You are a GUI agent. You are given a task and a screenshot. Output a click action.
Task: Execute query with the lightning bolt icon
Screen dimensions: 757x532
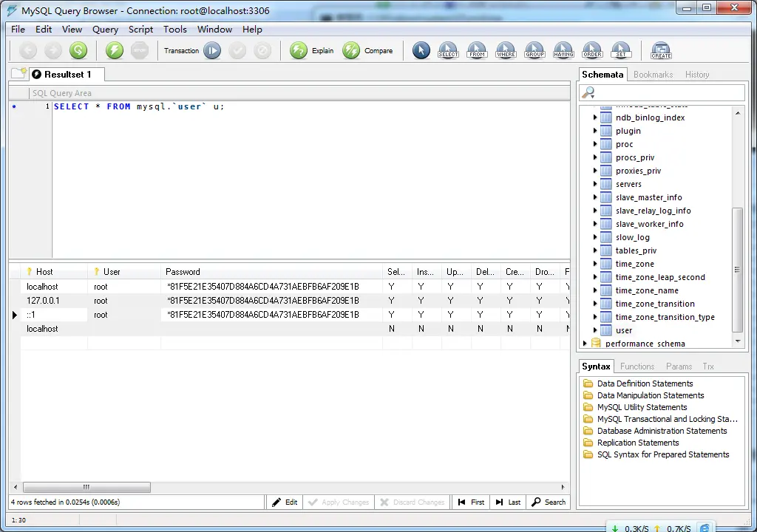pyautogui.click(x=115, y=50)
